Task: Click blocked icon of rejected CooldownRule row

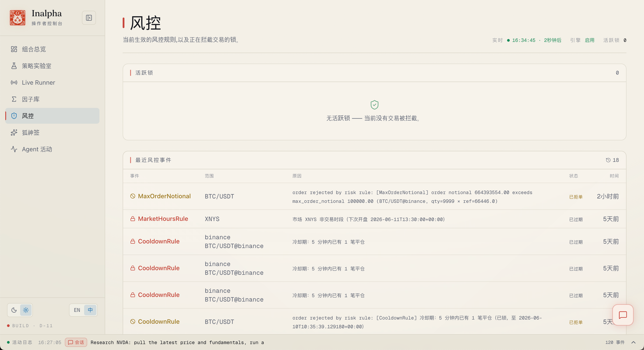Action: click(133, 321)
